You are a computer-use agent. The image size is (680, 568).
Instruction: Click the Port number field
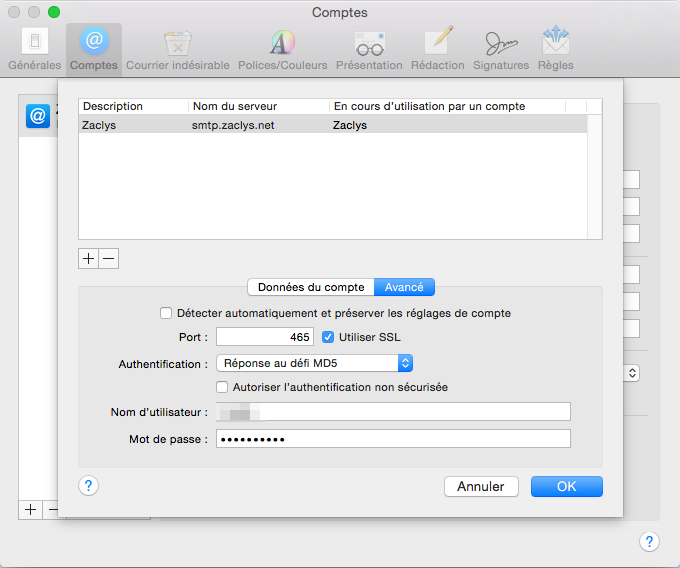[265, 337]
